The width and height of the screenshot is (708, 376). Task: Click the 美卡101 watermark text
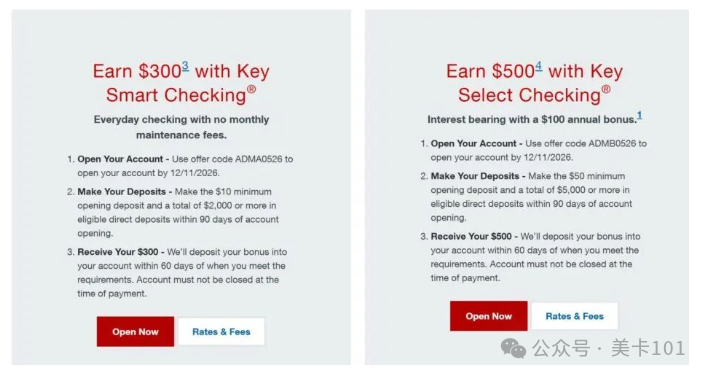(648, 348)
